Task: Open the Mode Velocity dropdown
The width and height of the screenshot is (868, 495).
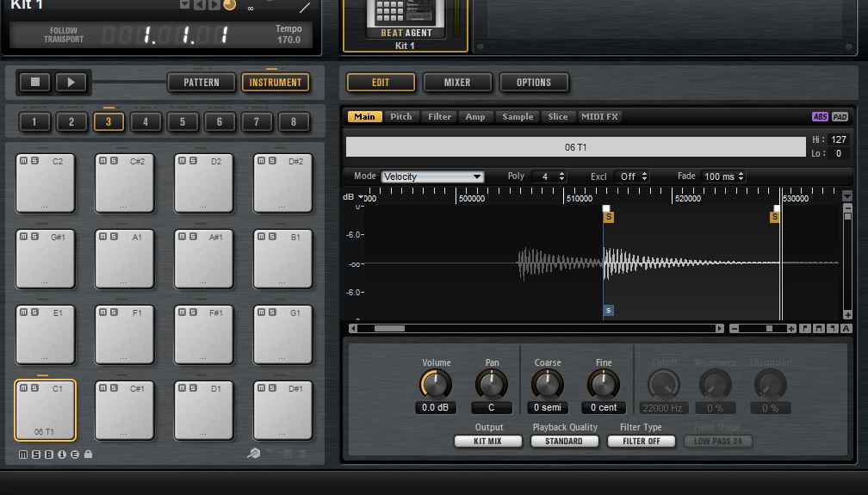Action: pyautogui.click(x=431, y=176)
